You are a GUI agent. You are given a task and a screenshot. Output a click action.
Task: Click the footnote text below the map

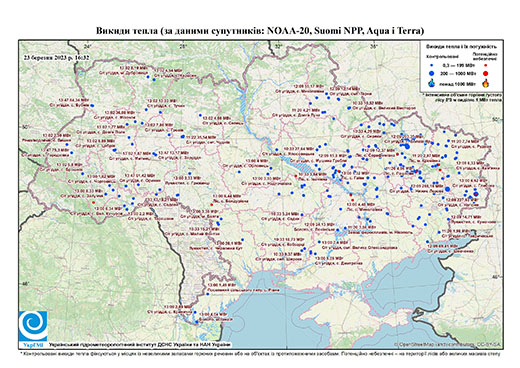(260, 353)
